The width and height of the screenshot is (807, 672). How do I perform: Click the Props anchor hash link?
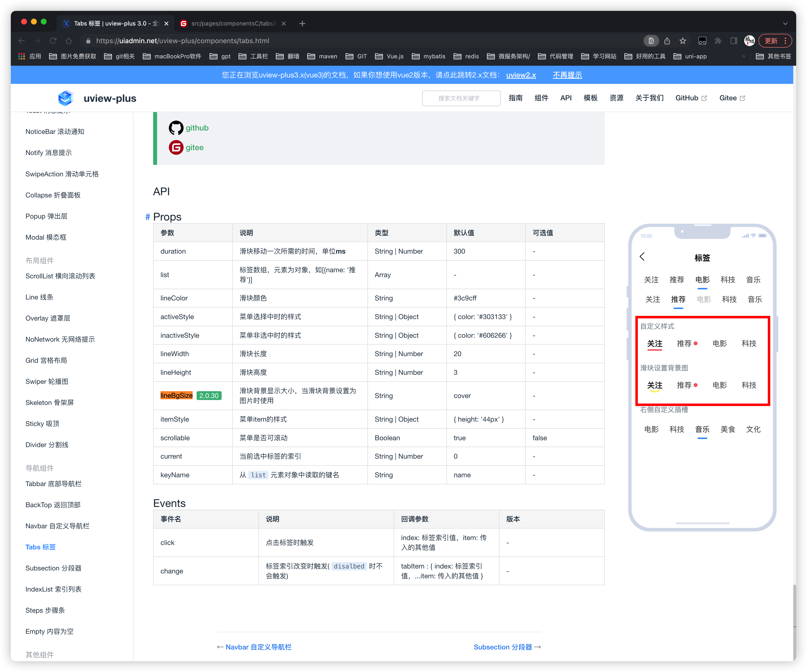(x=147, y=217)
